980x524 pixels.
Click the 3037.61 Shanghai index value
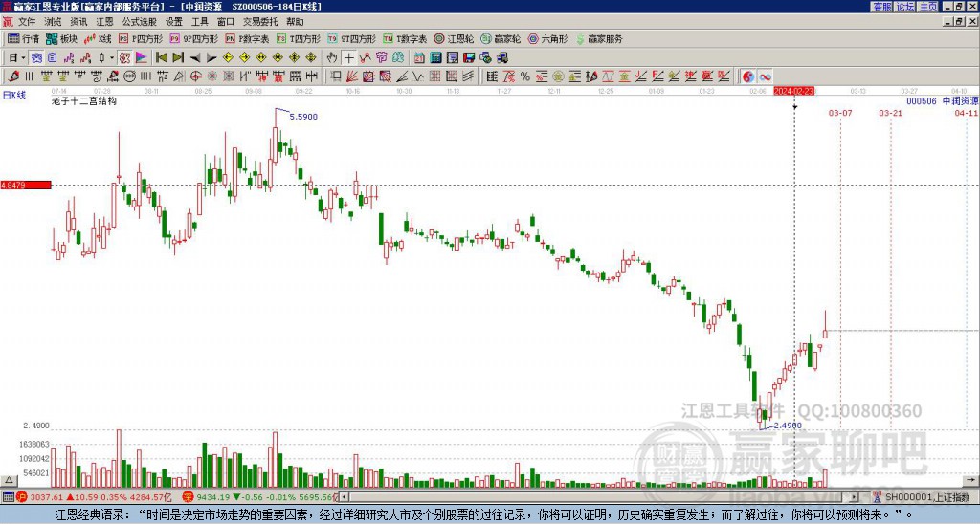point(47,497)
